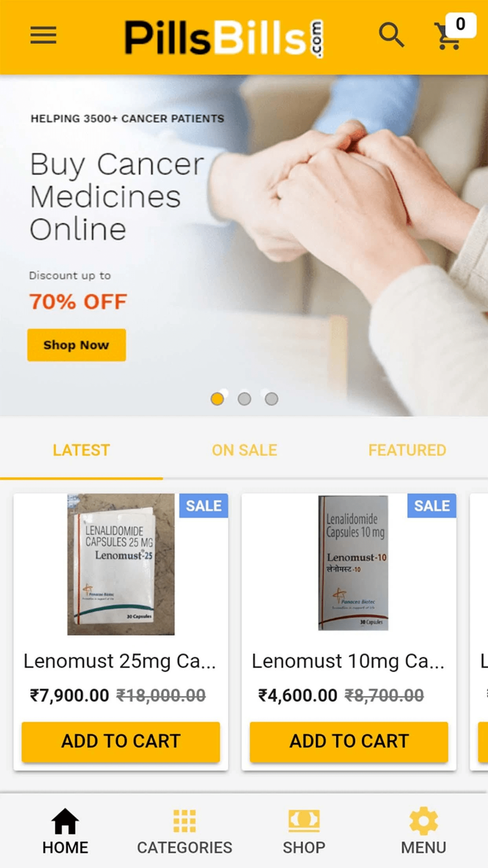Open the hamburger menu icon
This screenshot has height=868, width=488.
pyautogui.click(x=43, y=35)
